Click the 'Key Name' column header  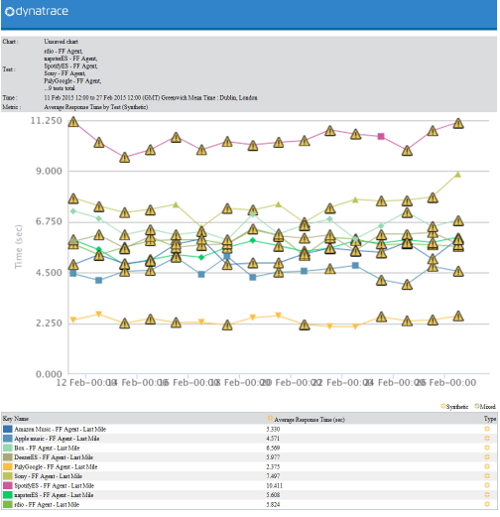point(16,418)
